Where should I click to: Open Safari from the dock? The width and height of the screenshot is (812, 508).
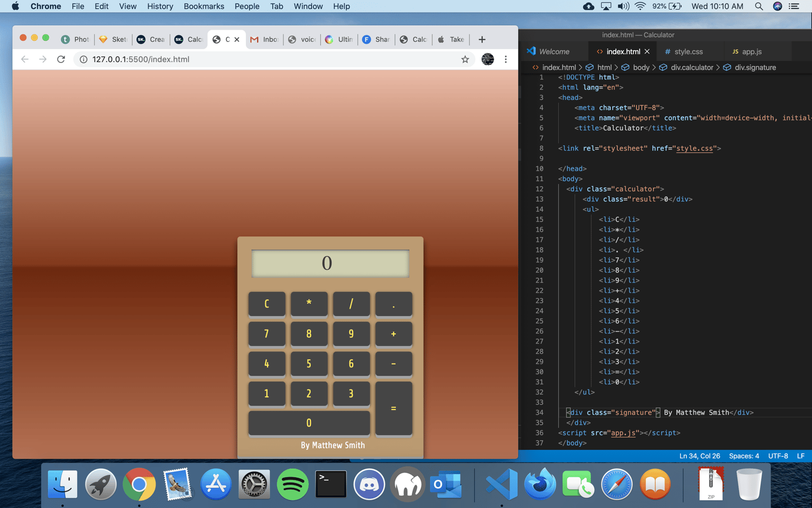click(616, 484)
